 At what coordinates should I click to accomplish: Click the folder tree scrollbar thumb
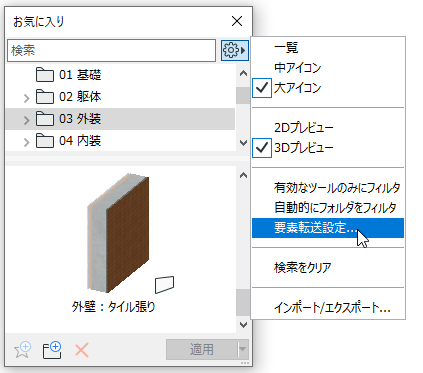tap(243, 95)
